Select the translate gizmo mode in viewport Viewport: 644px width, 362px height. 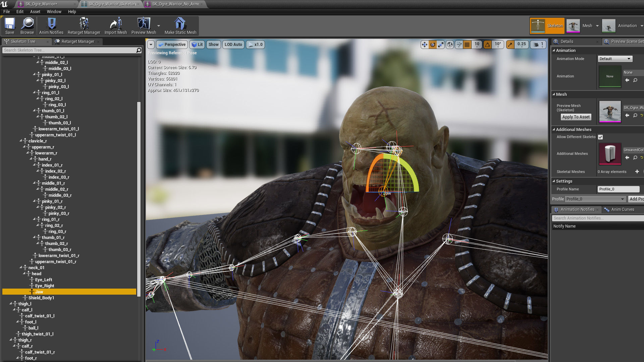(x=425, y=45)
